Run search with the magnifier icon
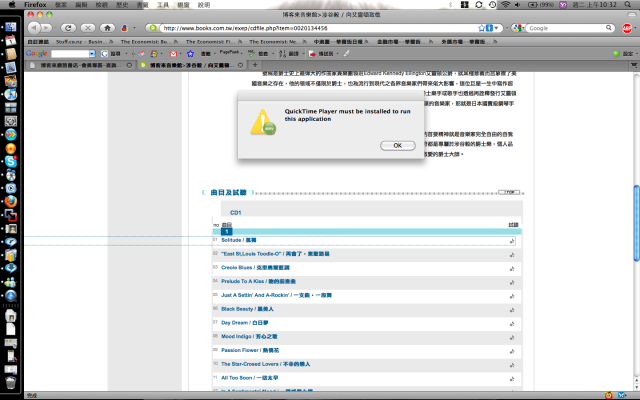Viewport: 640px width, 400px height. (x=609, y=28)
